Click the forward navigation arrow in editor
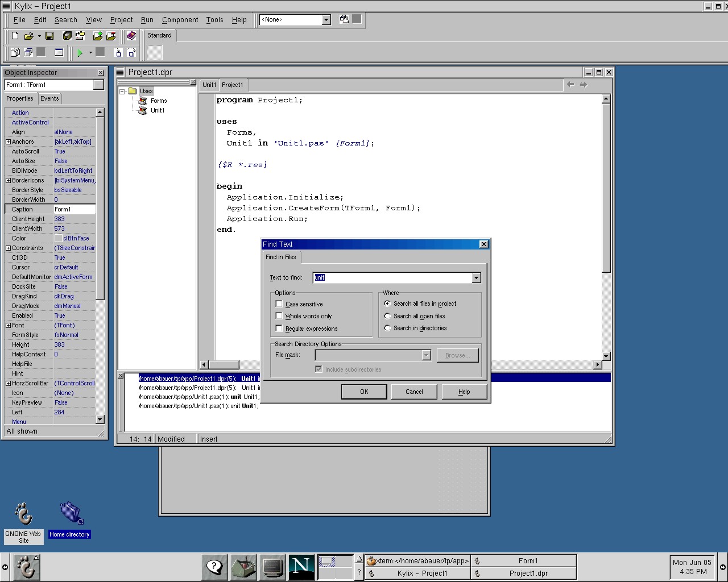Viewport: 728px width, 582px height. tap(584, 85)
